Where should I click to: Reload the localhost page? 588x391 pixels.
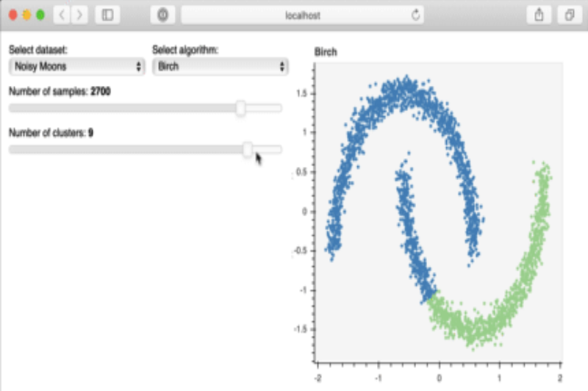[x=417, y=15]
